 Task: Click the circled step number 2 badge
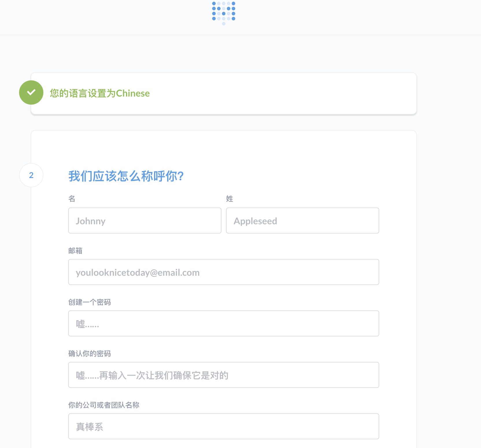point(31,175)
